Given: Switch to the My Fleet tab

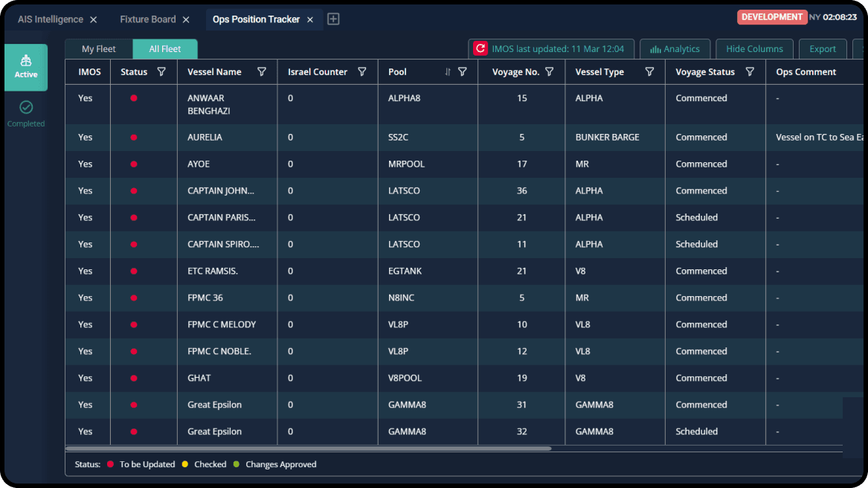Looking at the screenshot, I should [x=98, y=49].
